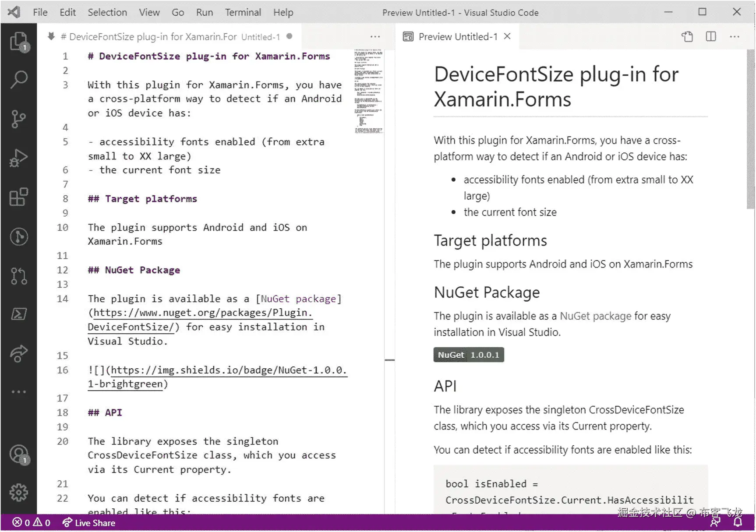The height and width of the screenshot is (532, 756).
Task: Click the '## Target platforms' line in the editor
Action: pos(142,199)
